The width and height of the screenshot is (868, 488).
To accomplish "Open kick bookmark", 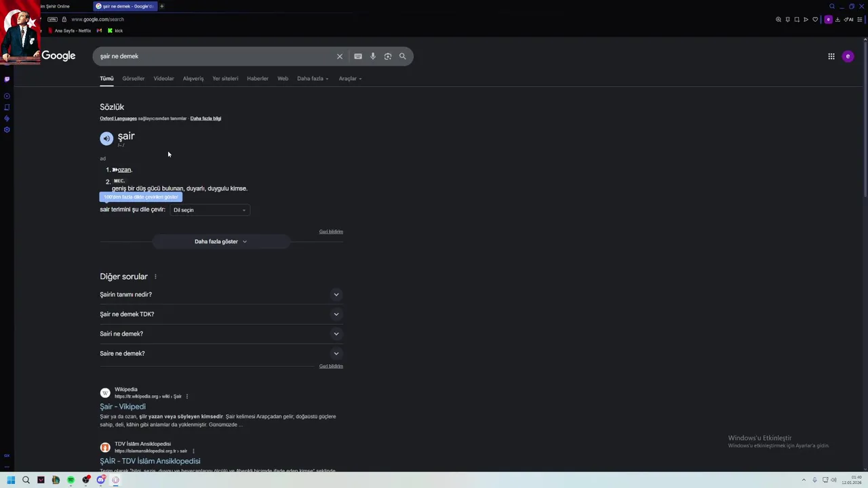I will pyautogui.click(x=115, y=30).
